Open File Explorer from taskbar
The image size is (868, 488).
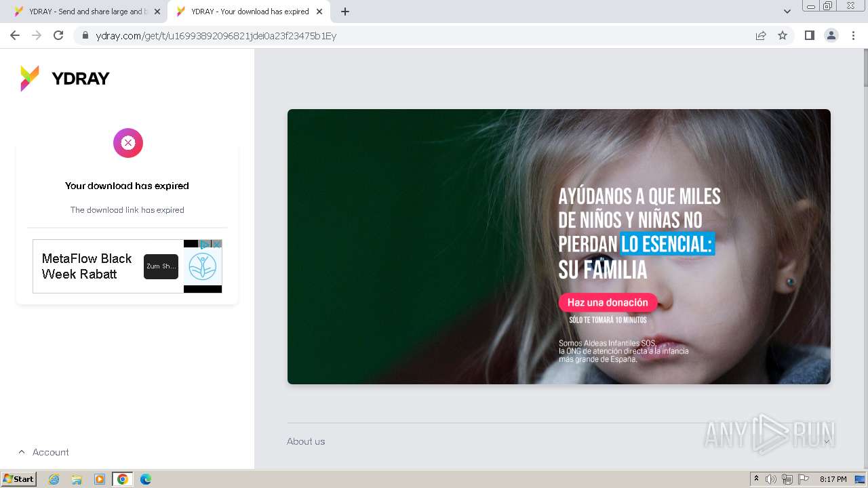tap(77, 479)
